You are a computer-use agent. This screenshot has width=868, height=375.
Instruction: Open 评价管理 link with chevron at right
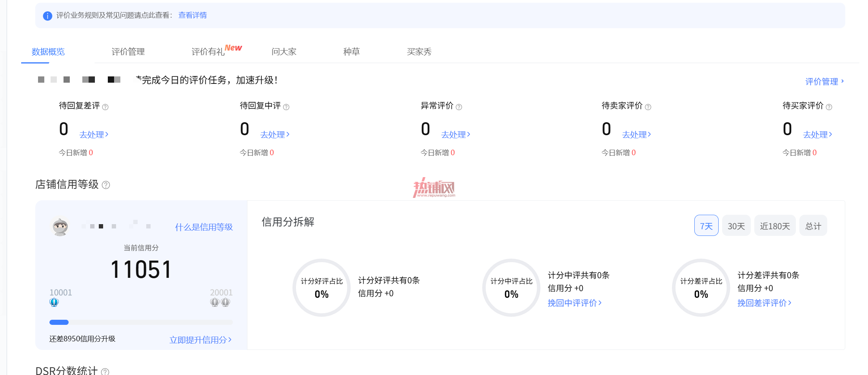tap(824, 82)
